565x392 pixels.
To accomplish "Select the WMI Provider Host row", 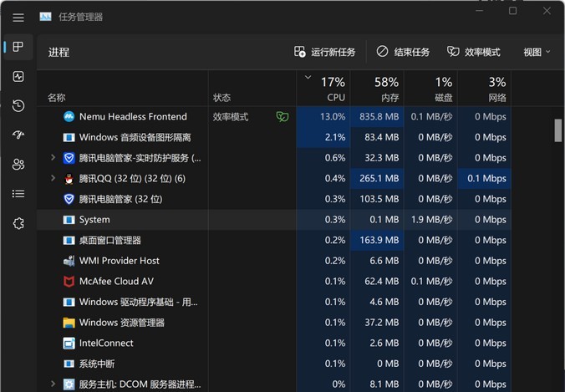I will point(274,261).
